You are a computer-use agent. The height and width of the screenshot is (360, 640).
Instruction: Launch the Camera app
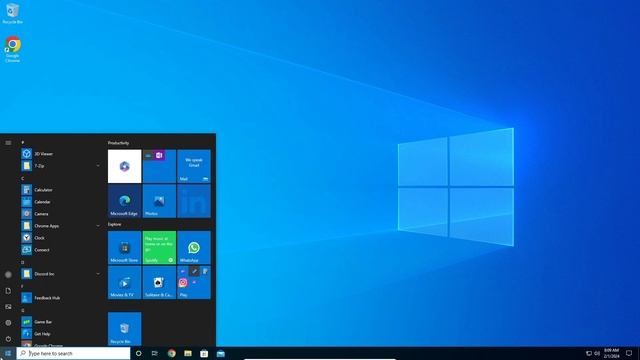(x=61, y=213)
